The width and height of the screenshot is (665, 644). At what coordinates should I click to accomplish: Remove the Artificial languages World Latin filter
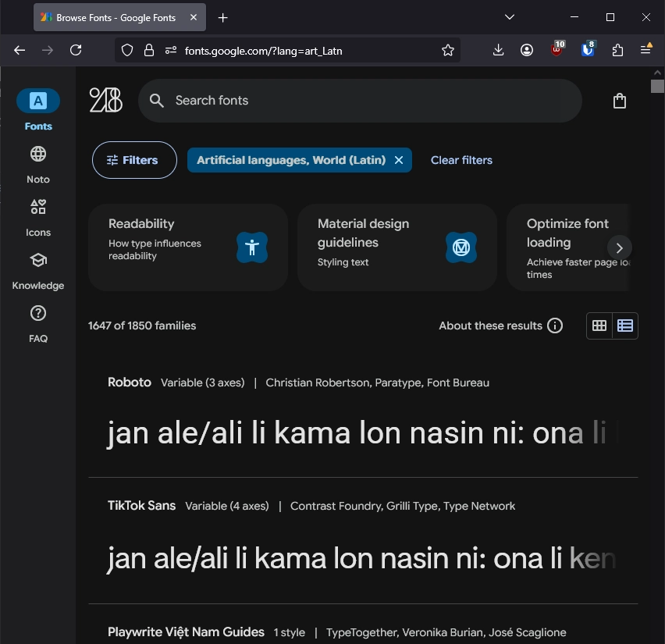pyautogui.click(x=399, y=159)
